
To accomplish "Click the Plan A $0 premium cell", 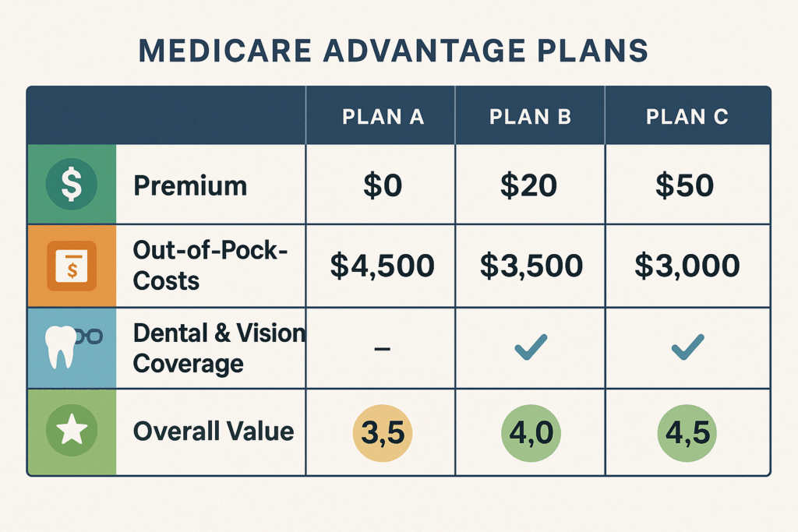I will click(382, 185).
